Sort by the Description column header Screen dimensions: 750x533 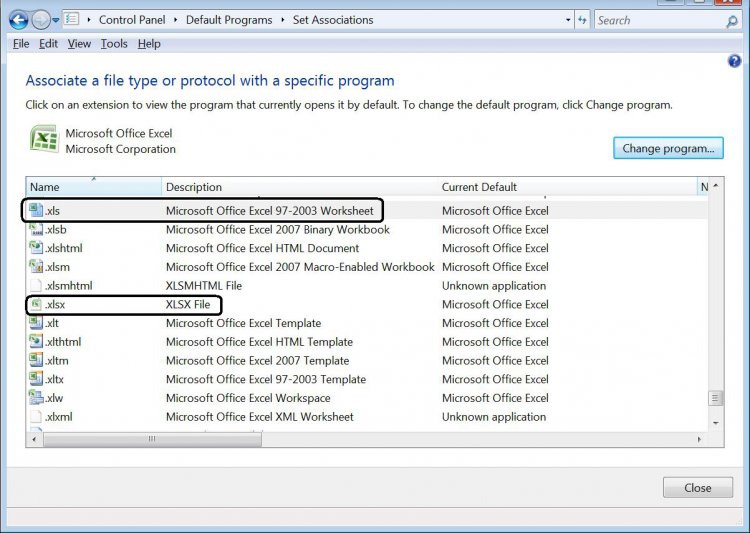(x=299, y=187)
